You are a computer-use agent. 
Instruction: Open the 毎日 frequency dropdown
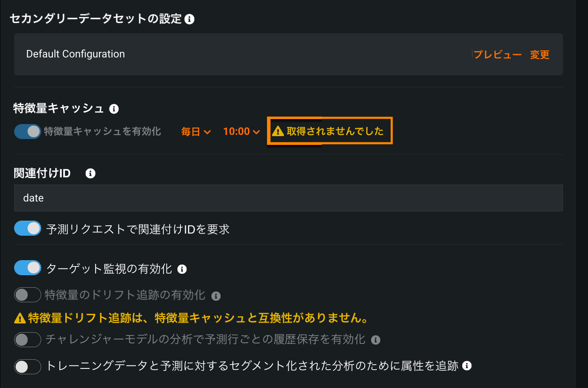pos(196,132)
